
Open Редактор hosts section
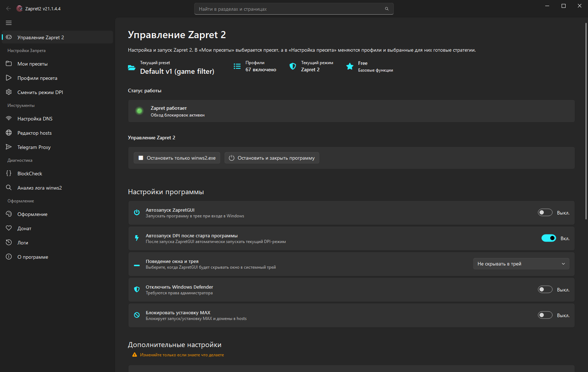(x=57, y=133)
